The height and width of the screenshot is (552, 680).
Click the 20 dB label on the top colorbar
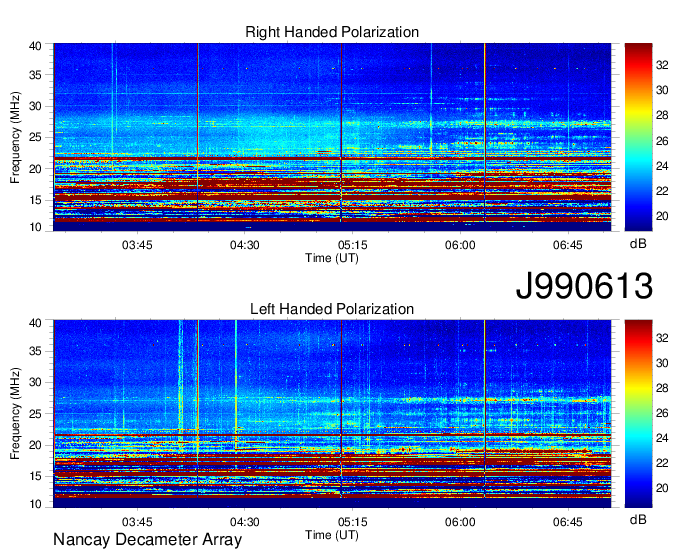click(x=662, y=216)
